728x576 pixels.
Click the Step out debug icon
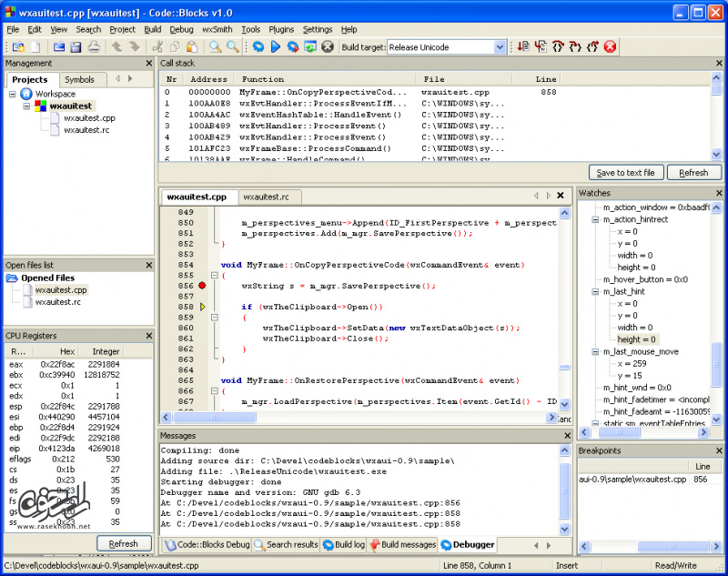(593, 47)
